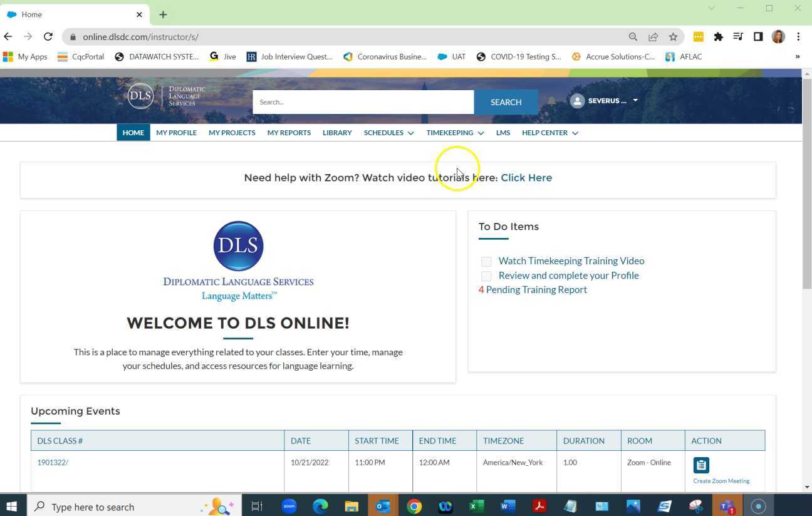This screenshot has height=516, width=812.
Task: Click the Chrome extensions puzzle icon
Action: point(718,36)
